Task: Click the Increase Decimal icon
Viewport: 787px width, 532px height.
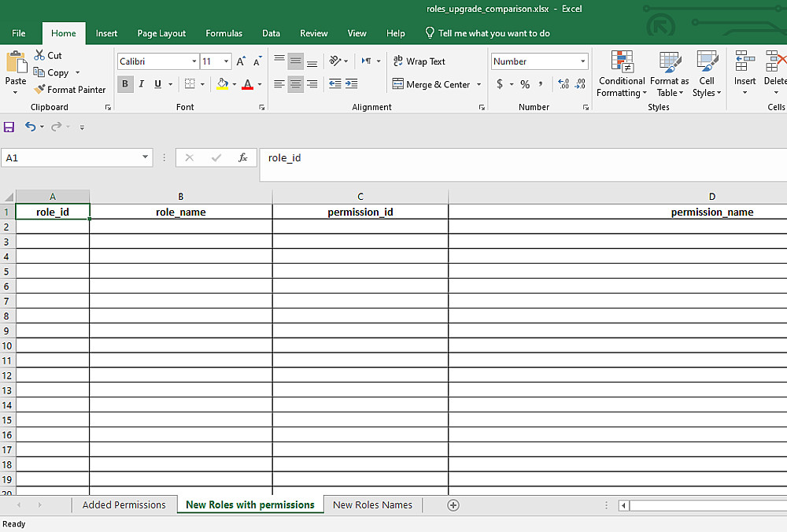Action: point(563,84)
